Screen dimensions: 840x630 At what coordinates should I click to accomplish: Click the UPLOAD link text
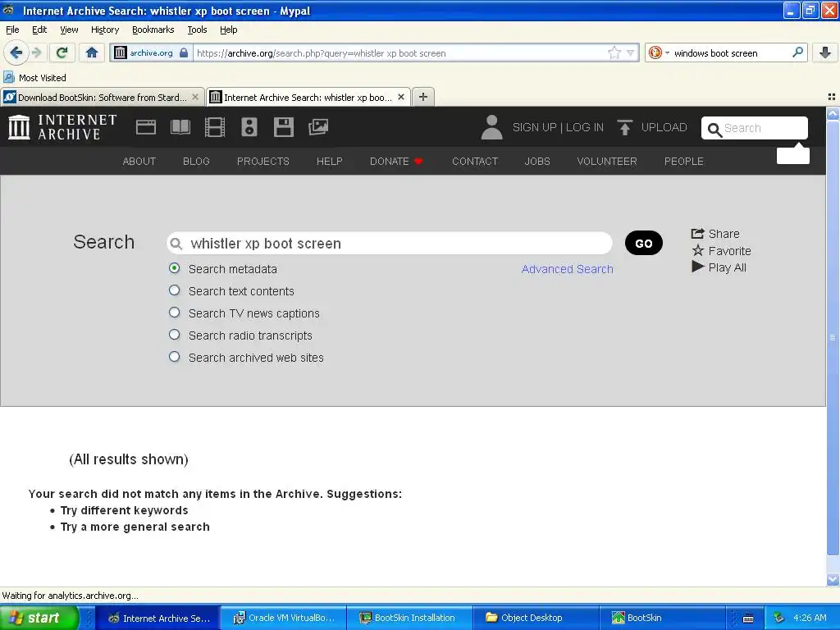664,127
